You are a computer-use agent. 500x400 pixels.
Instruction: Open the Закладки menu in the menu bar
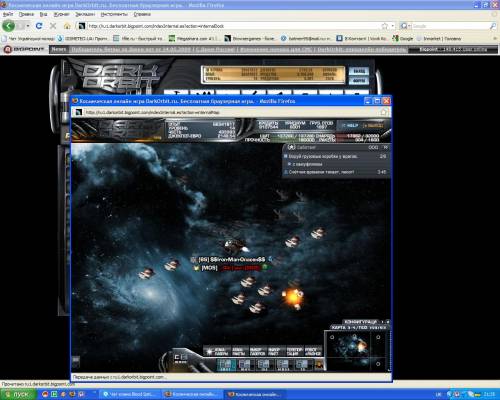coord(85,14)
